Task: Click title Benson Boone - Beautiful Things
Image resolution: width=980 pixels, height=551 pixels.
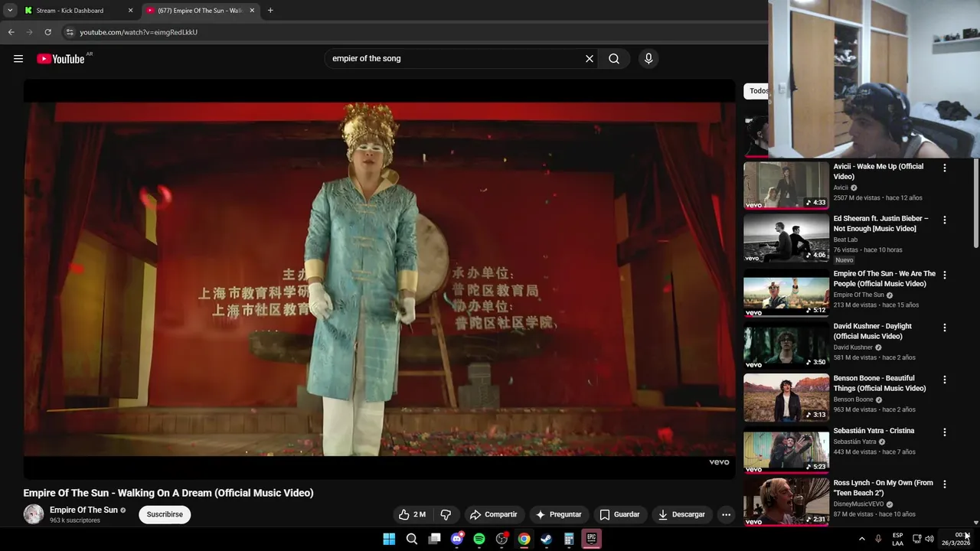Action: click(x=880, y=383)
